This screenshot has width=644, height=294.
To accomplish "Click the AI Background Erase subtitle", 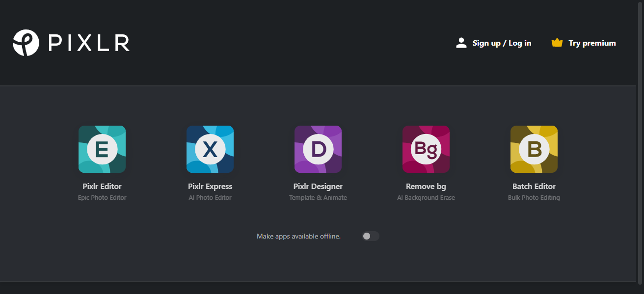I will (x=426, y=198).
